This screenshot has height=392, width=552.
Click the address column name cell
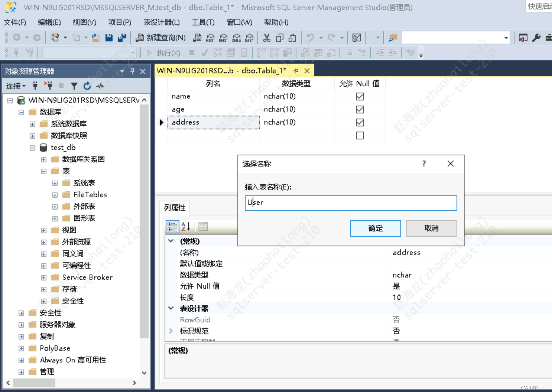213,122
